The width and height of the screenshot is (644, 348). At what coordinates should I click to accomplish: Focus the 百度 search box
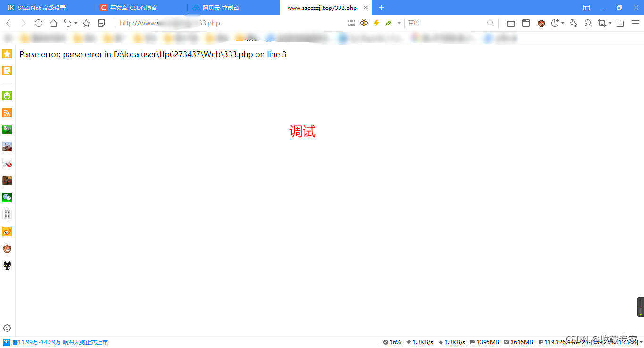446,23
